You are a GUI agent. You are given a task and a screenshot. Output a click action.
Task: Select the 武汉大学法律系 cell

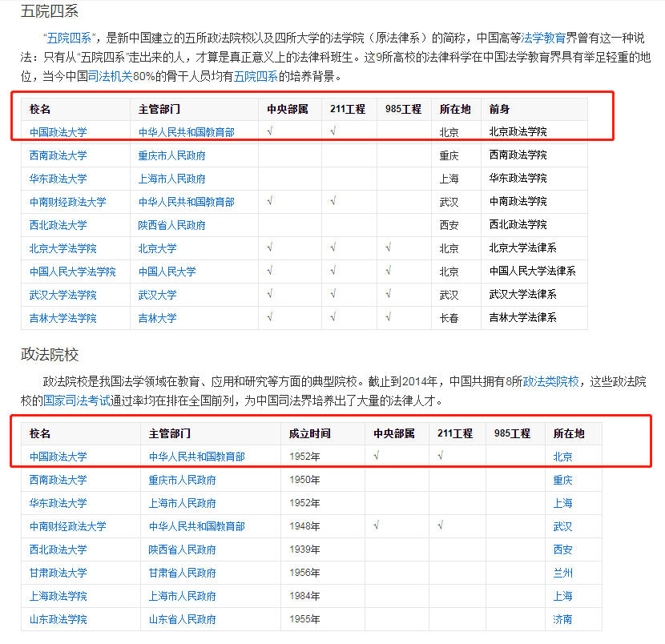(534, 295)
